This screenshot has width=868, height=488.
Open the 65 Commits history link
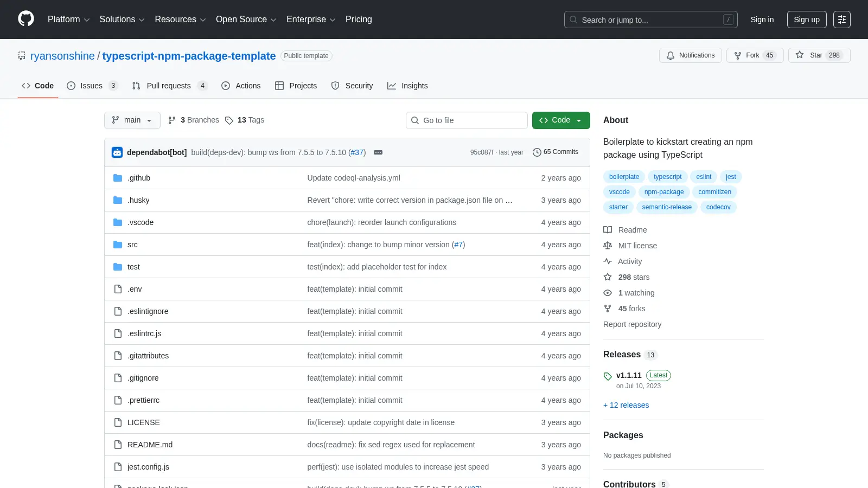556,152
